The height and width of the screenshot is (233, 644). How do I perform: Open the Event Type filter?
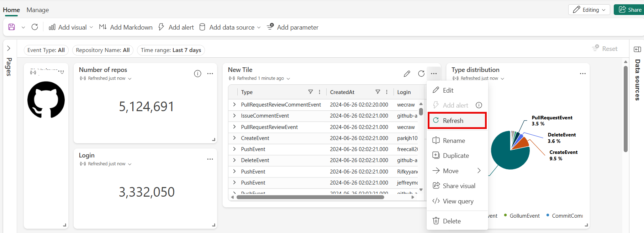click(x=46, y=50)
